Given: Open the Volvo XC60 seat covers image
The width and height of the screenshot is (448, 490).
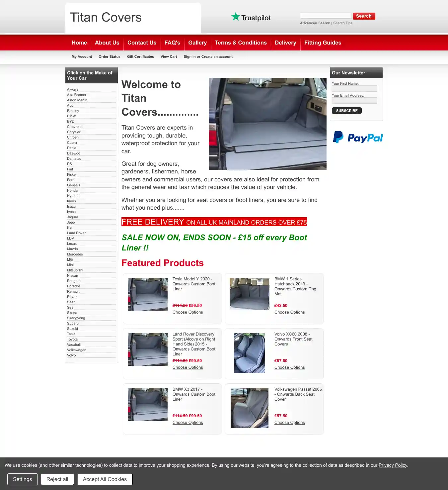Looking at the screenshot, I should tap(250, 353).
